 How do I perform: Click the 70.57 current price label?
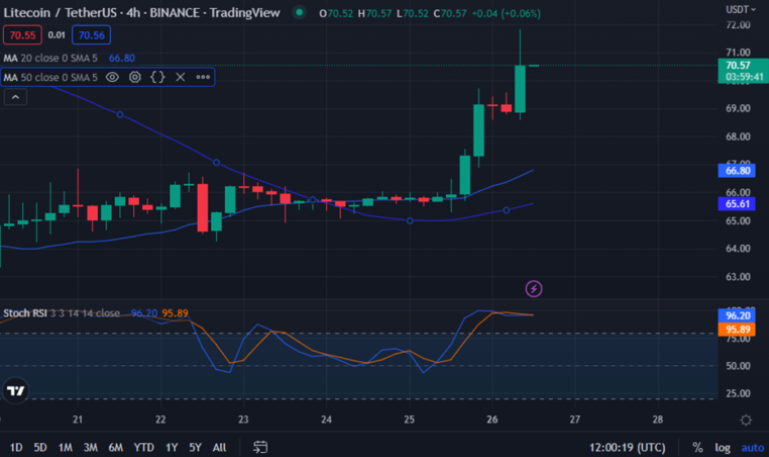743,71
